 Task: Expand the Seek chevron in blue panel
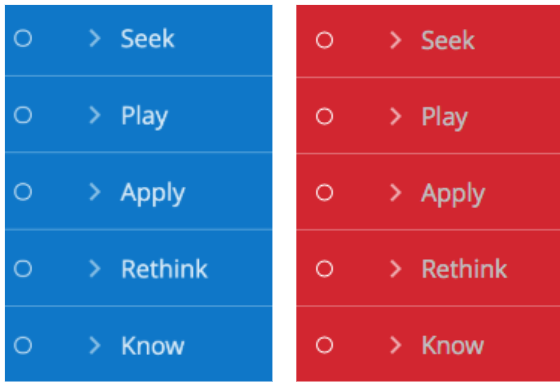[95, 38]
